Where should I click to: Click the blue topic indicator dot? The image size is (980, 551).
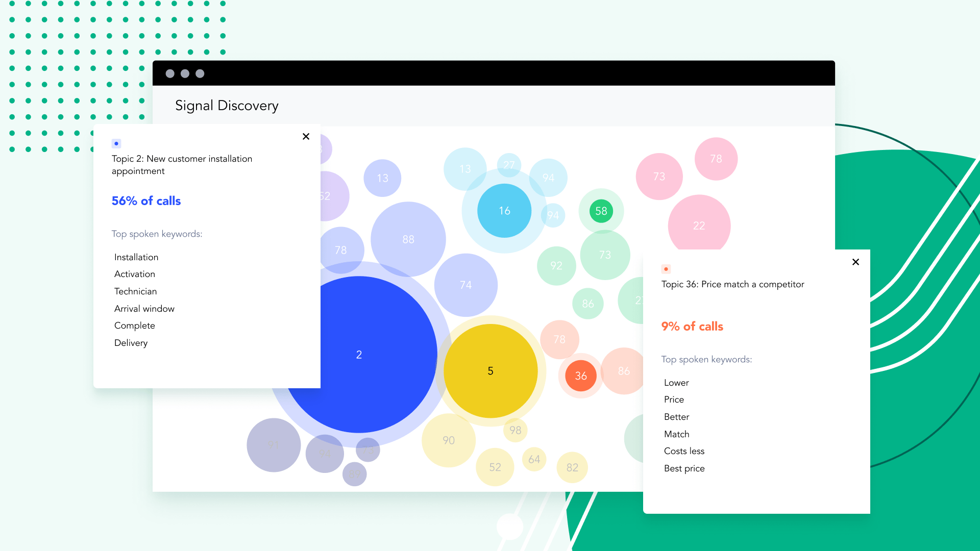click(116, 143)
